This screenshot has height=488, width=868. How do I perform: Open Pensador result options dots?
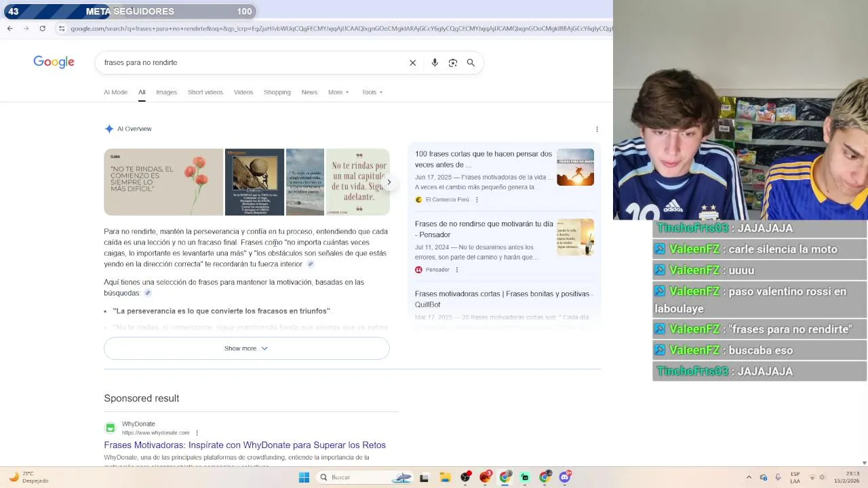[x=457, y=270]
